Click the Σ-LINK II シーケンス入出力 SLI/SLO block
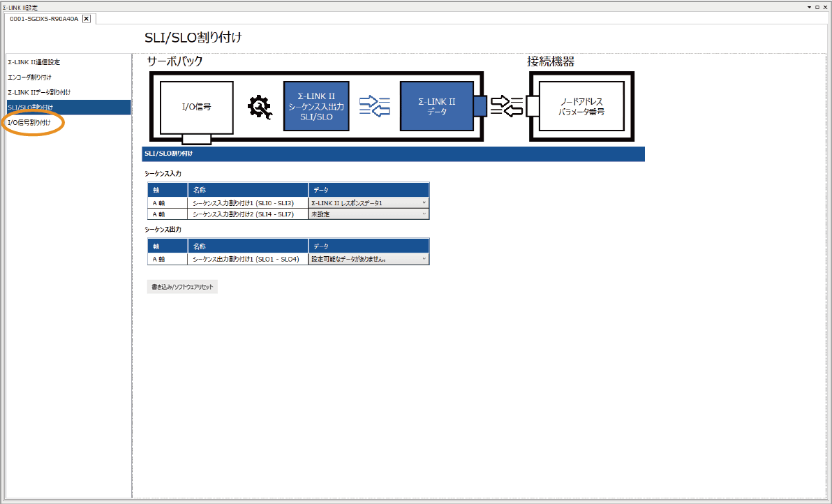This screenshot has height=504, width=832. pos(315,106)
